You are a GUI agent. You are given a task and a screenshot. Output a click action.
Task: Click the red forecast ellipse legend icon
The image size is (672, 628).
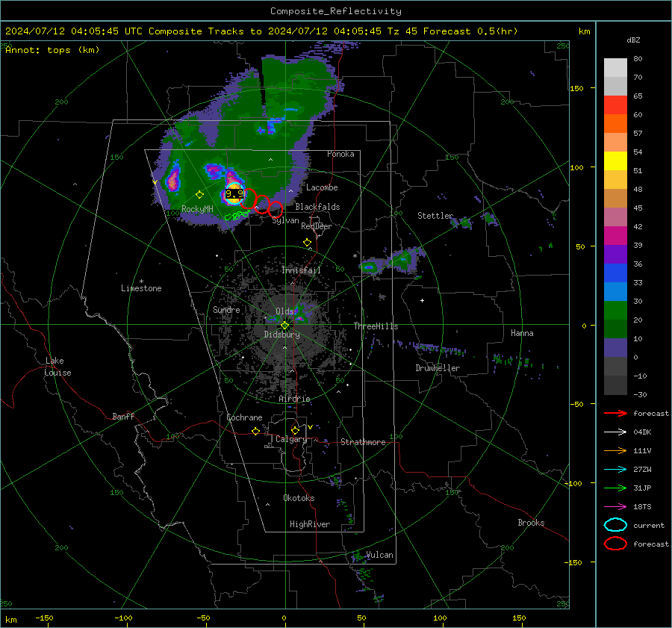(x=615, y=544)
